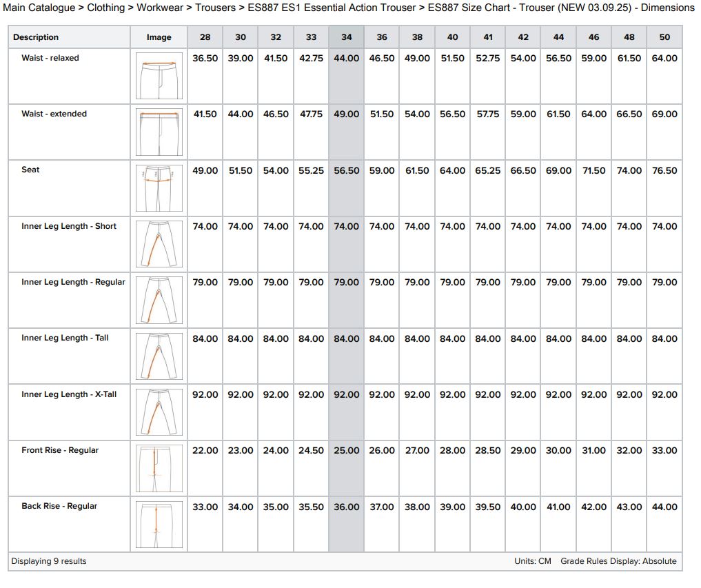Navigate to Clothing breadcrumb link
The image size is (701, 588).
[105, 8]
